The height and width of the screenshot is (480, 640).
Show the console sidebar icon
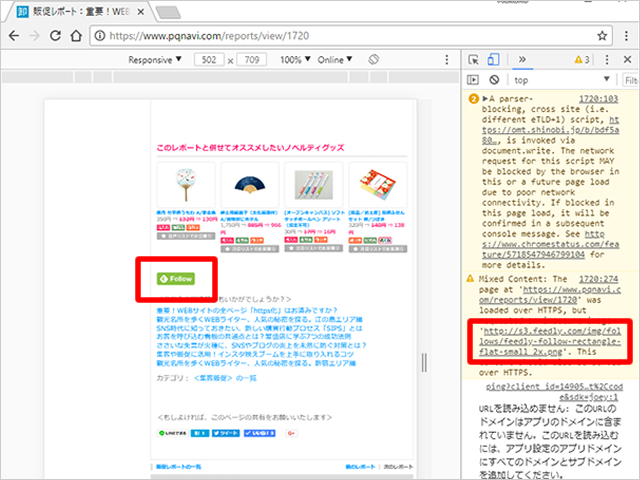473,80
